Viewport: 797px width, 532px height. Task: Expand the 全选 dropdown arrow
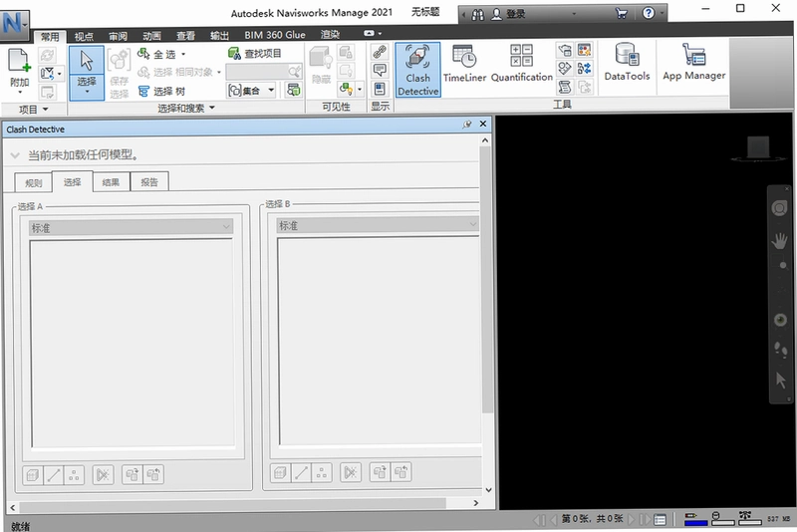tap(183, 54)
